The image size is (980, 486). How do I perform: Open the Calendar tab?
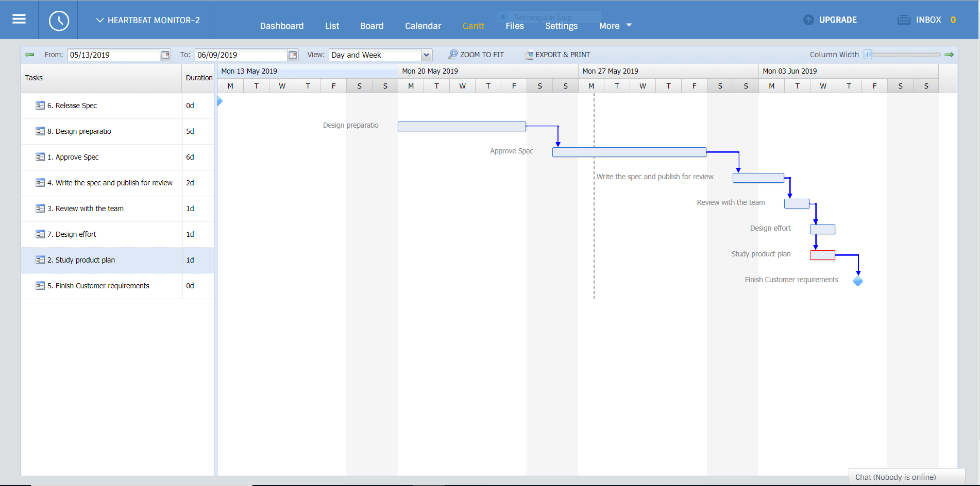click(x=423, y=26)
